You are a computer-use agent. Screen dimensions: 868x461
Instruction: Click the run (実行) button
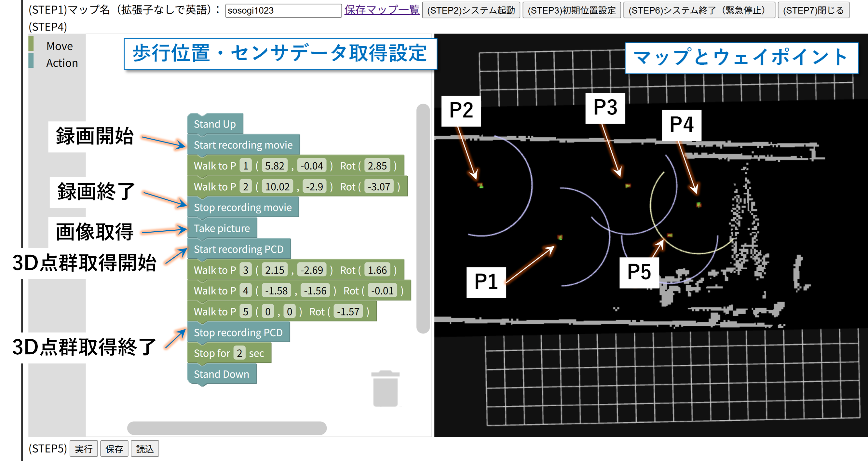point(84,449)
